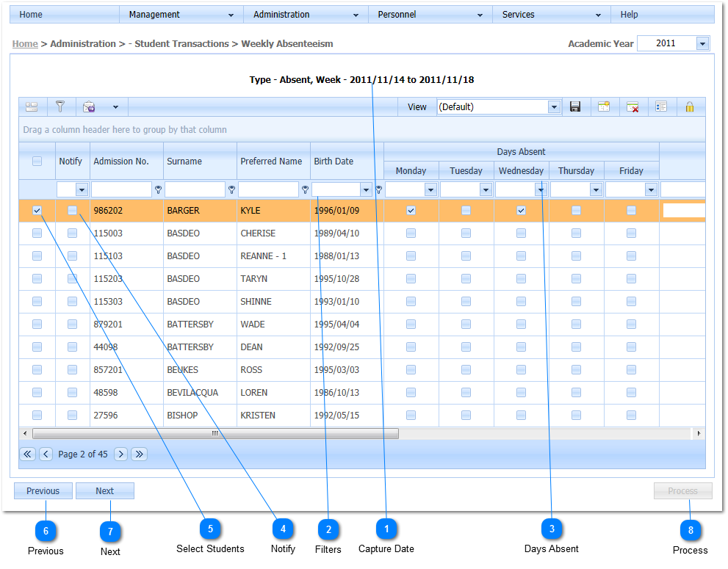Click the Admission No. filter funnel icon
The height and width of the screenshot is (569, 728).
[x=159, y=190]
